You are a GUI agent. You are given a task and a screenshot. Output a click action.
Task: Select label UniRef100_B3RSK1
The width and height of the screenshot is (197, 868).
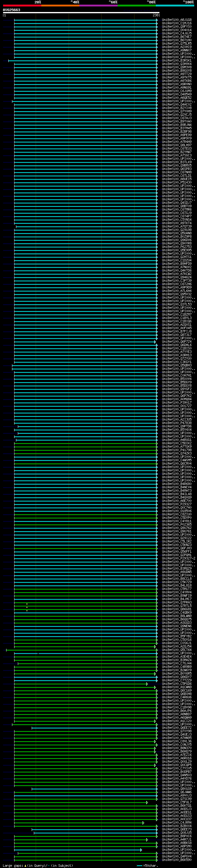click(177, 61)
